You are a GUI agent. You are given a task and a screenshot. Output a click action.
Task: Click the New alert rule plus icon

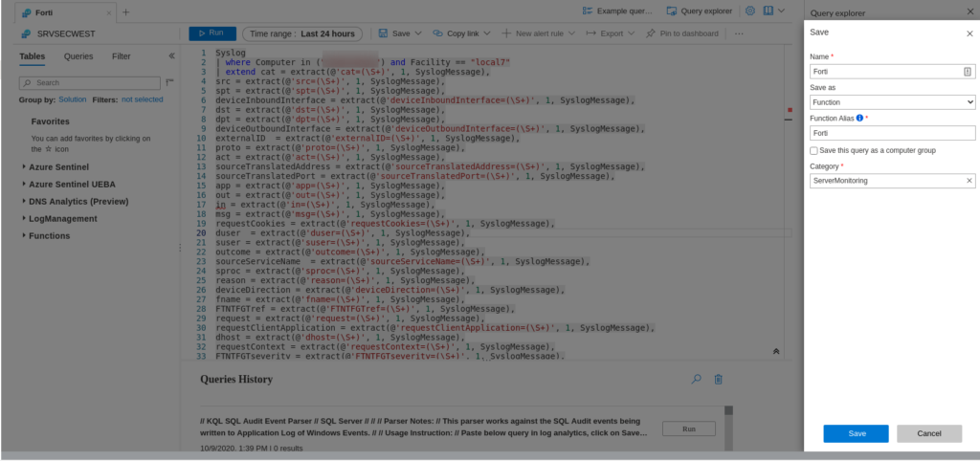point(506,33)
